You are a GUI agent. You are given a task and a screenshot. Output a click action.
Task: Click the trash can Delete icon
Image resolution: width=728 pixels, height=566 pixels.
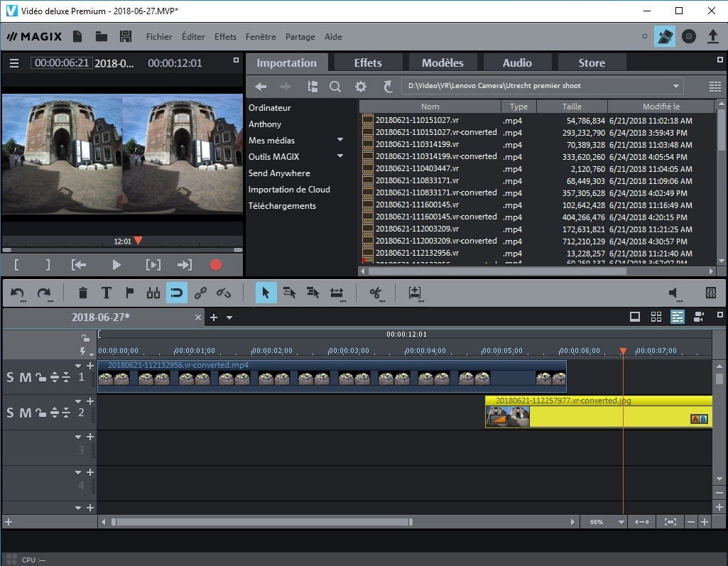pos(83,293)
